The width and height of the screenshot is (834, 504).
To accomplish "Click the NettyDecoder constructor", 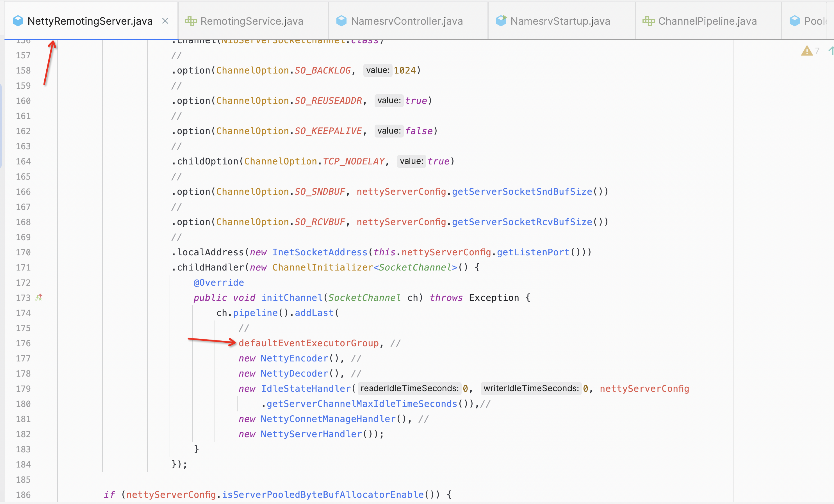I will pyautogui.click(x=295, y=374).
